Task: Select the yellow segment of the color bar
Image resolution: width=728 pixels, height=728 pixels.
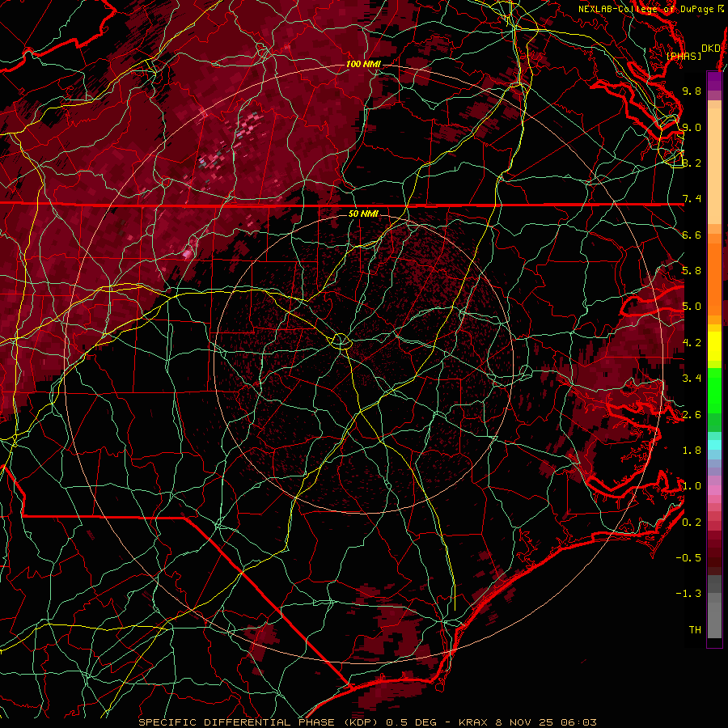Action: [715, 346]
